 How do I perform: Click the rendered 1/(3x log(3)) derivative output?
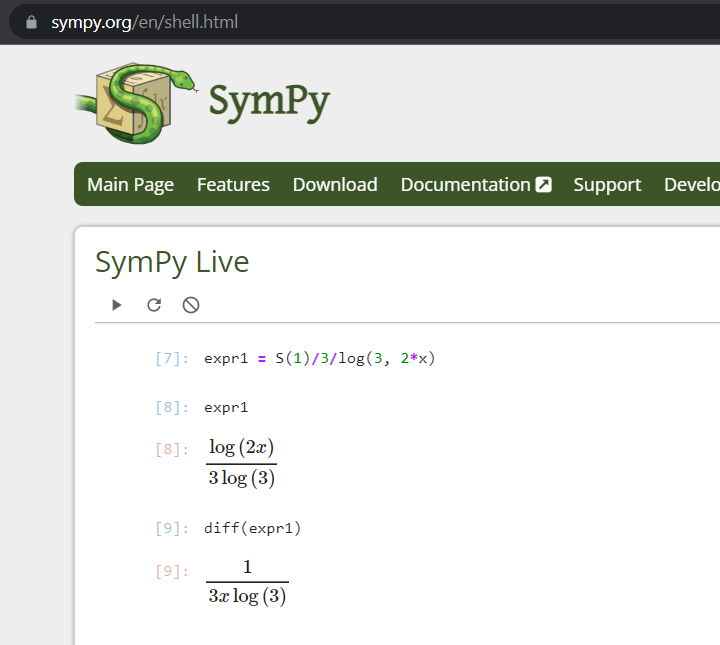247,583
